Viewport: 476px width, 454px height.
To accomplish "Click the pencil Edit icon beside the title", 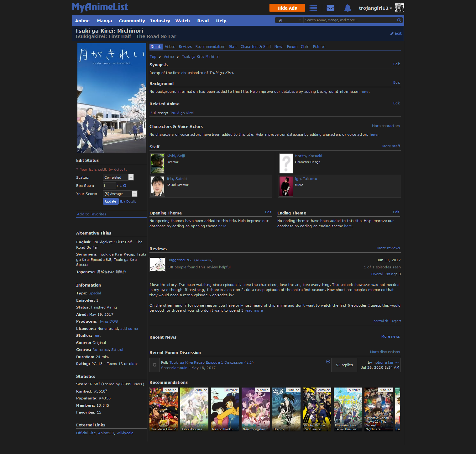I will 396,34.
